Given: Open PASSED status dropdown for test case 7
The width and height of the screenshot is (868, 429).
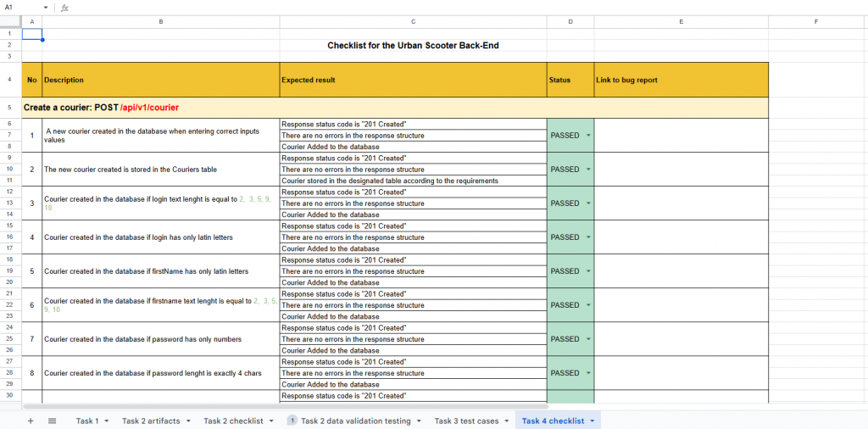Looking at the screenshot, I should 588,339.
